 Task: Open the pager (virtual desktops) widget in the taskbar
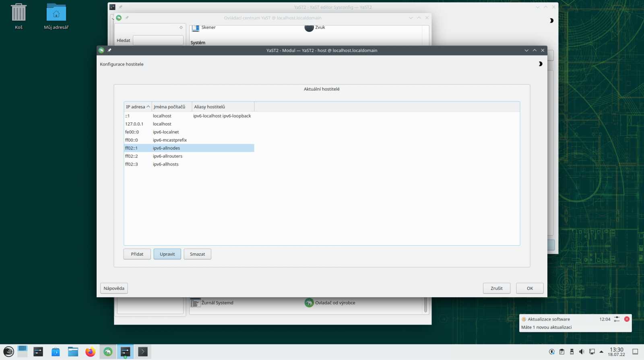(x=23, y=352)
